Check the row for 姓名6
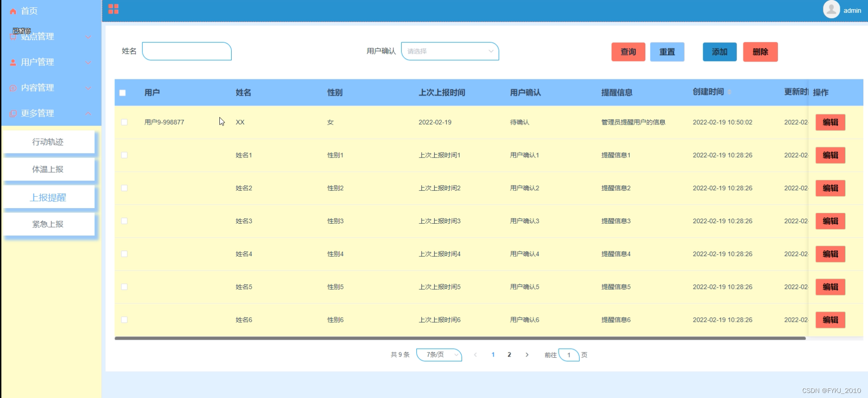This screenshot has width=868, height=398. pyautogui.click(x=124, y=319)
